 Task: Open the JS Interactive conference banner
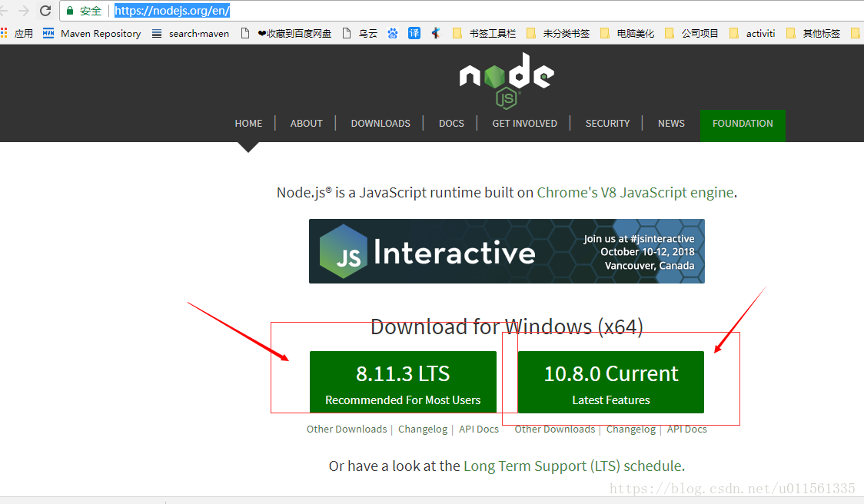click(x=507, y=251)
